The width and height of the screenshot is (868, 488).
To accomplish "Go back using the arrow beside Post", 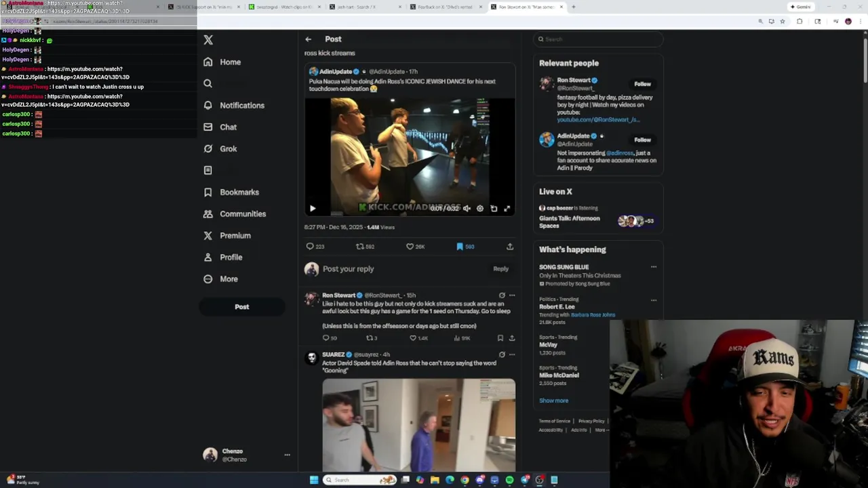I will click(309, 39).
